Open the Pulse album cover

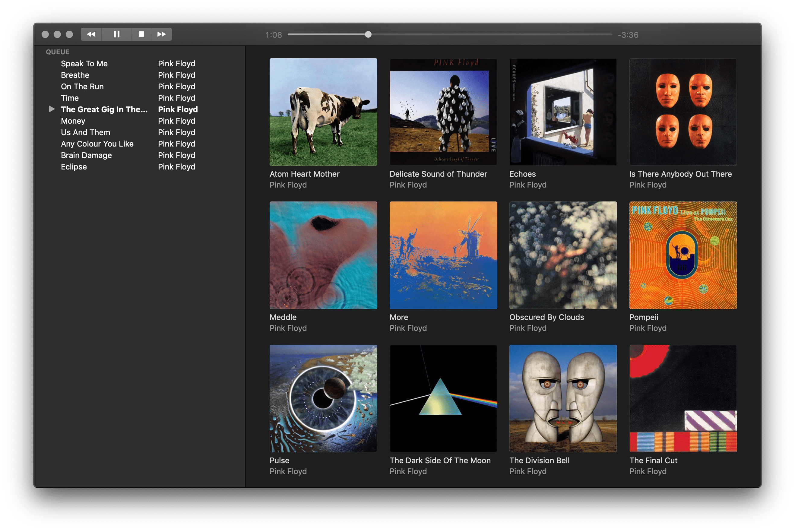(323, 398)
